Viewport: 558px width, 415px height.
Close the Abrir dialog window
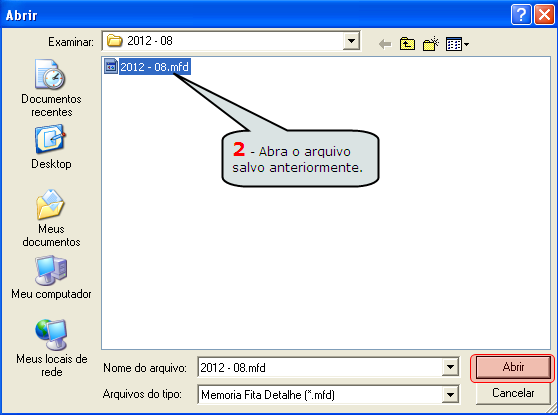point(544,15)
